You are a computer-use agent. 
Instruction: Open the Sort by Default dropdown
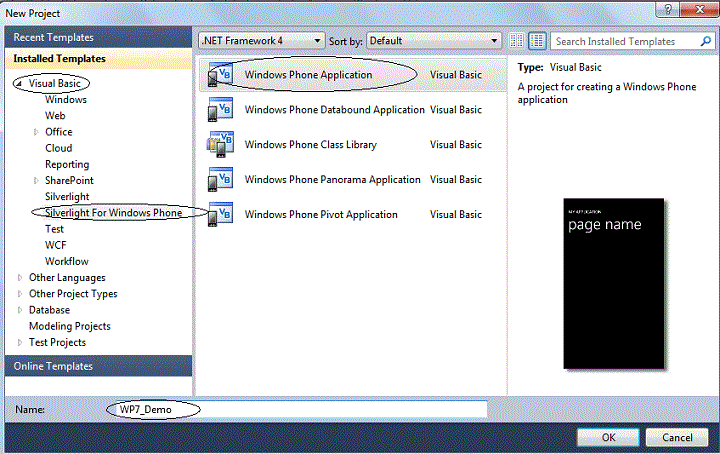click(x=433, y=41)
